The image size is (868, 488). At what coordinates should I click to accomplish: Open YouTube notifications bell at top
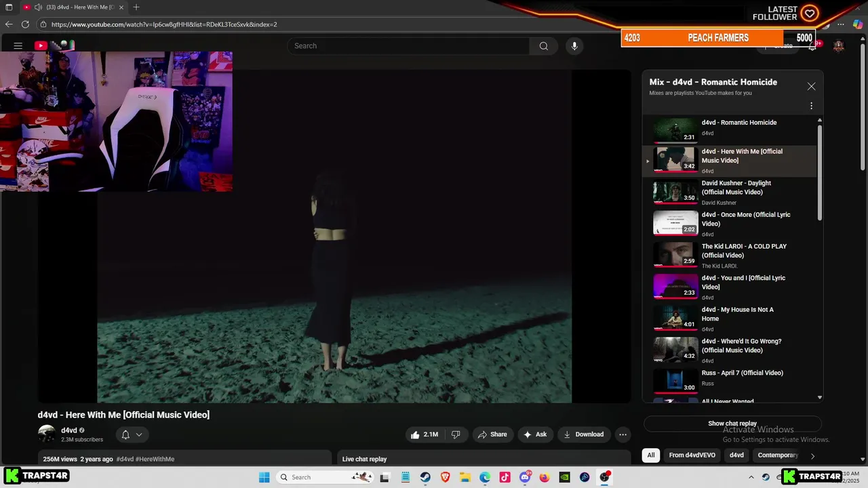click(812, 46)
